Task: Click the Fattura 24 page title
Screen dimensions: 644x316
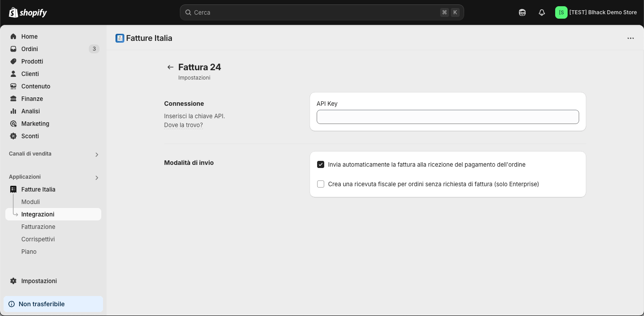Action: point(199,67)
